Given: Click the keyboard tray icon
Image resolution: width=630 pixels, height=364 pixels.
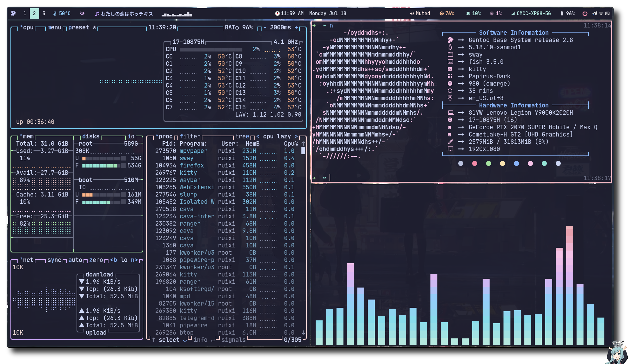Looking at the screenshot, I should point(607,13).
